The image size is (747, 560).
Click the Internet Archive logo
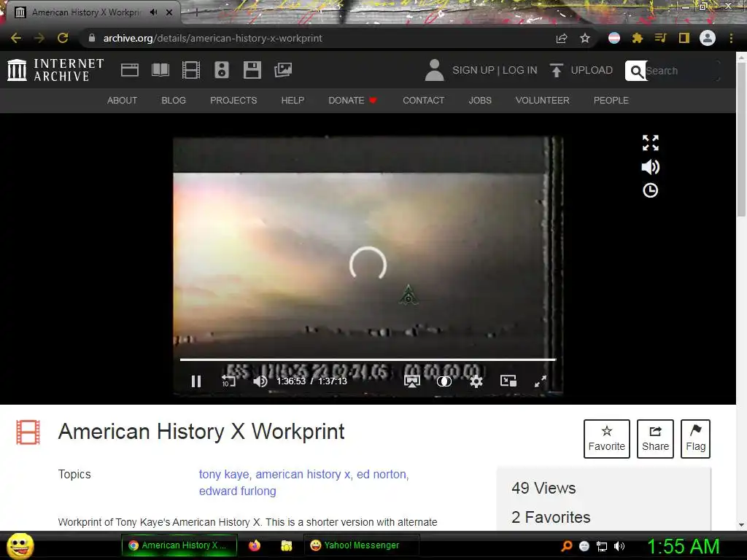click(55, 70)
